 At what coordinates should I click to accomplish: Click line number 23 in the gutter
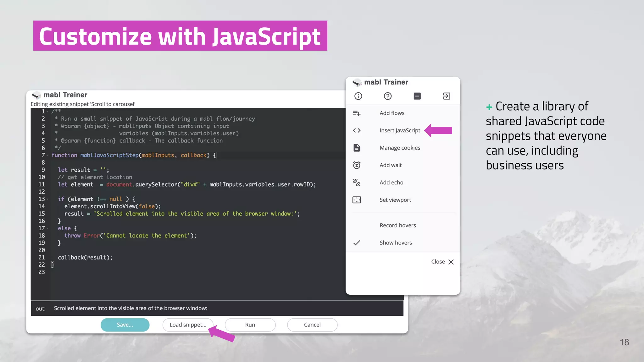(42, 272)
